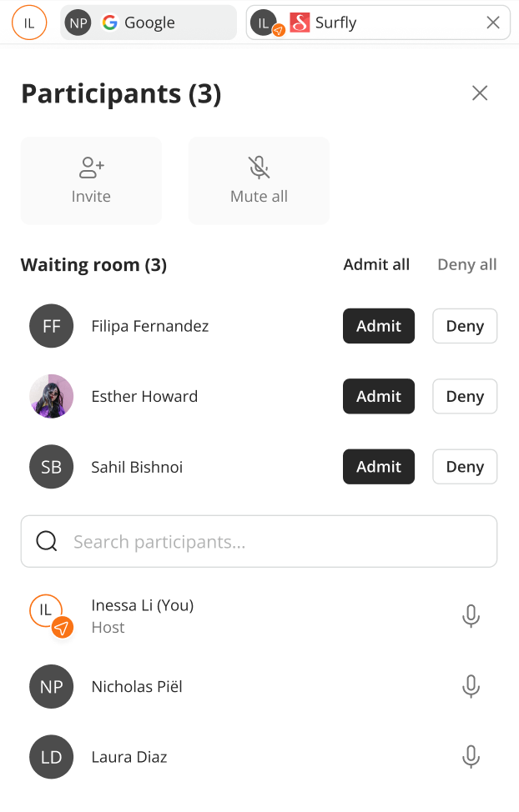519x812 pixels.
Task: Admit Filipa Fernandez from waiting room
Action: pos(378,326)
